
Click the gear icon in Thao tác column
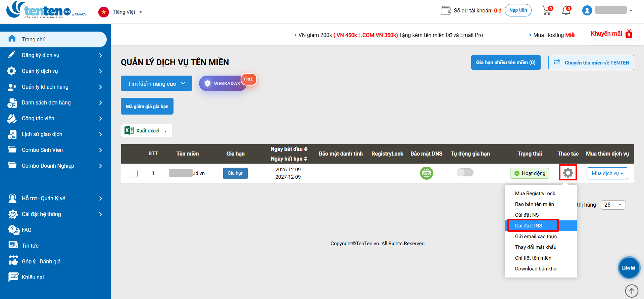[x=568, y=173]
